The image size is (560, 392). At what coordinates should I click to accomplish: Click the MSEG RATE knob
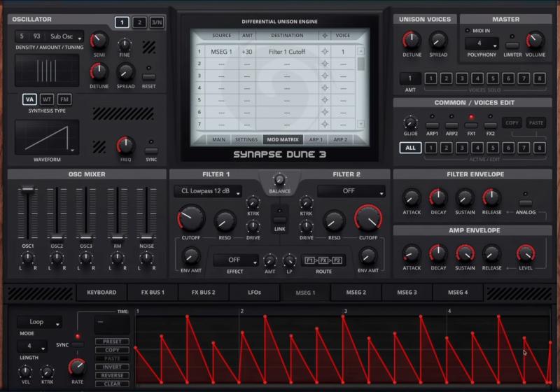tap(77, 367)
